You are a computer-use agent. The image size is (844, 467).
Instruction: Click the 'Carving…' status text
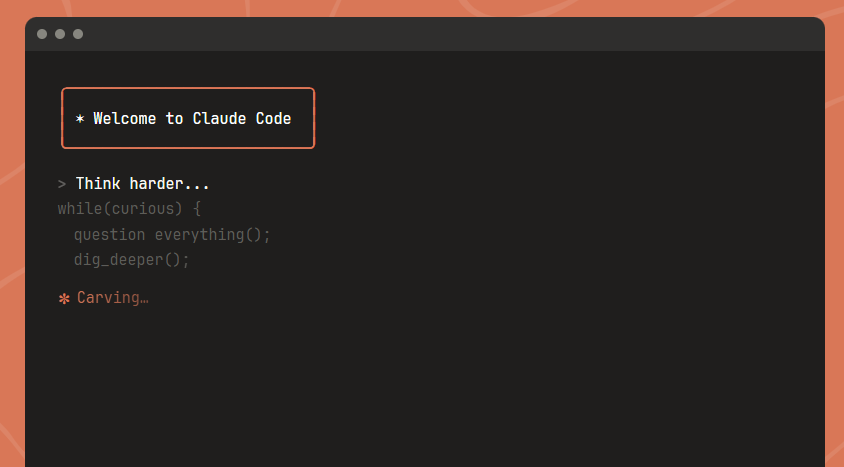[113, 298]
